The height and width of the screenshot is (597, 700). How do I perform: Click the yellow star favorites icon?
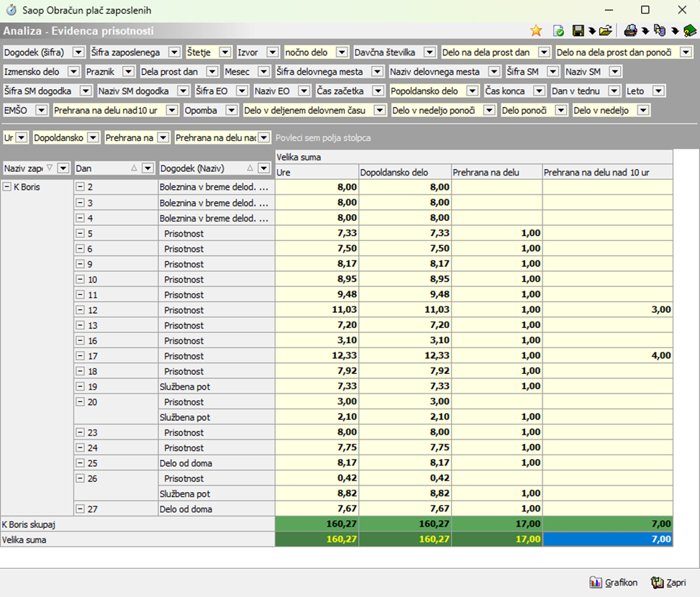[536, 31]
